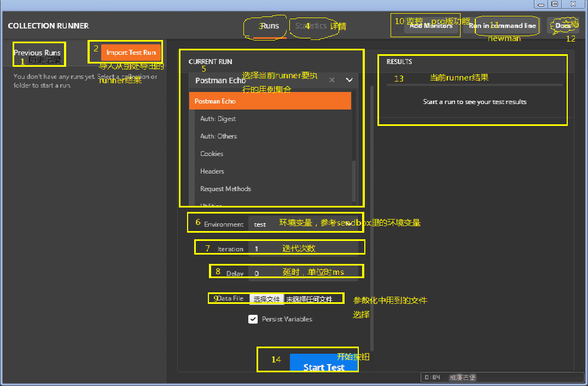Toggle the Persist Variables checkbox
This screenshot has width=588, height=386.
point(253,319)
